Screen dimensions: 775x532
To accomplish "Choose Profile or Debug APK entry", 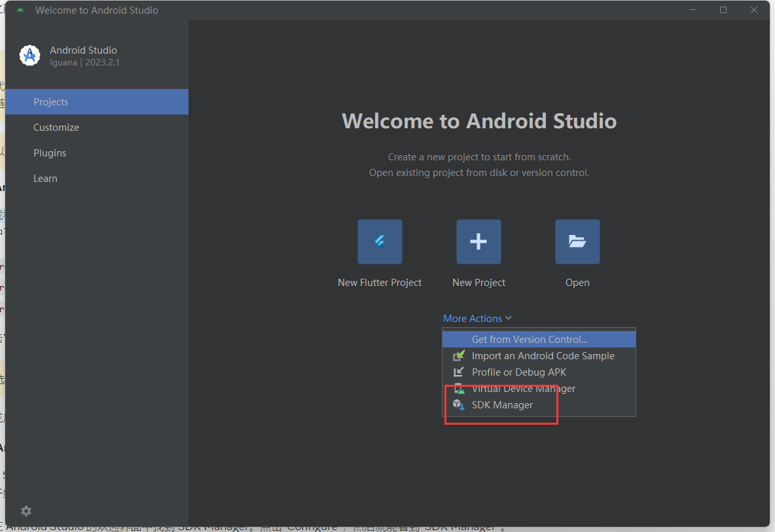I will 539,372.
